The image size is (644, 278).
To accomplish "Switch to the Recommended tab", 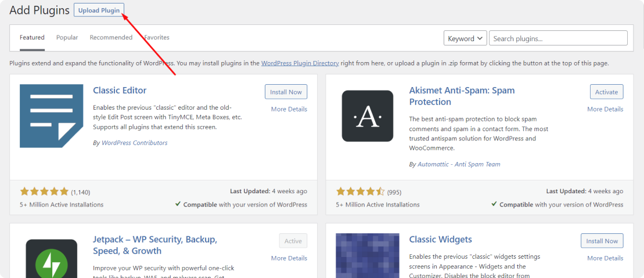I will click(x=111, y=37).
